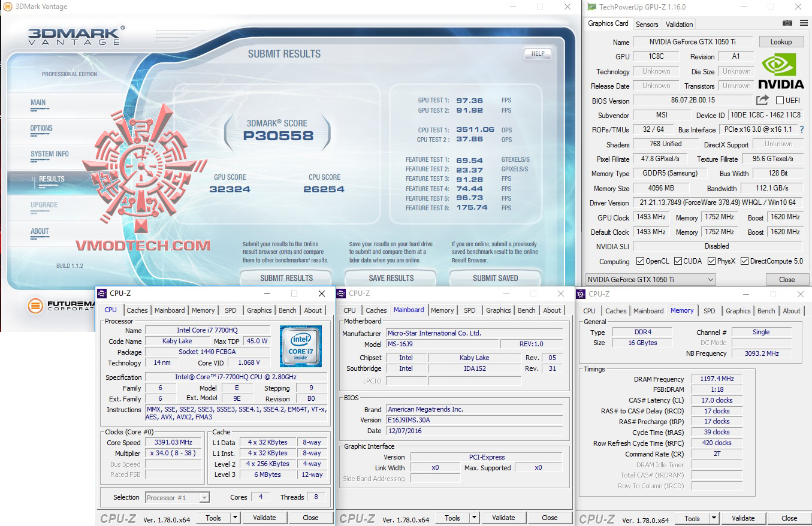Image resolution: width=812 pixels, height=526 pixels.
Task: Click the CPU-Z Mainboard window title icon
Action: (341, 293)
